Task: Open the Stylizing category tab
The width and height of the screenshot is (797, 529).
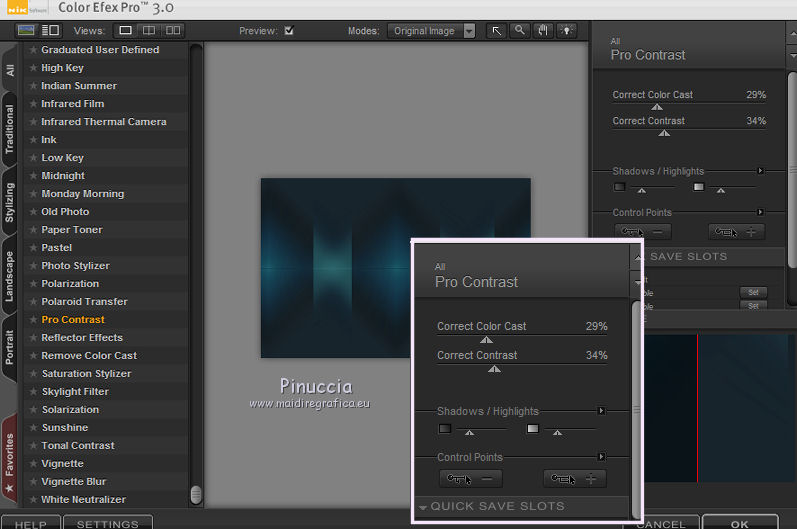Action: (10, 202)
